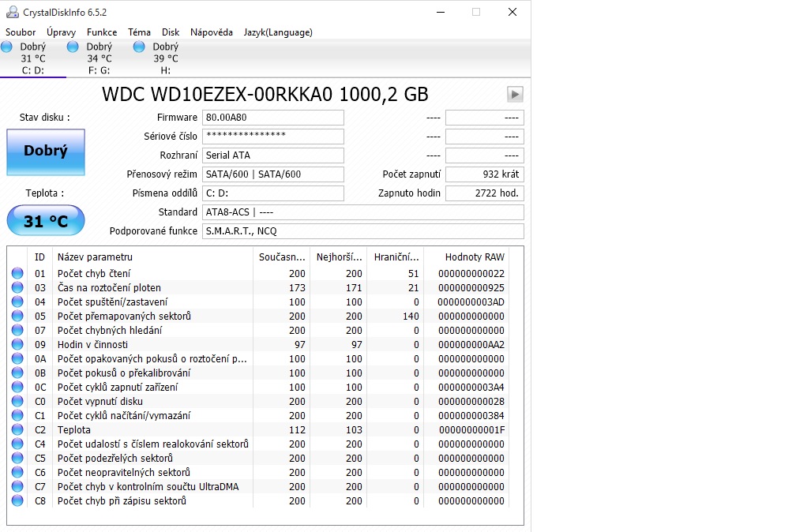Click the Stav disku label
796x532 pixels.
click(x=45, y=118)
